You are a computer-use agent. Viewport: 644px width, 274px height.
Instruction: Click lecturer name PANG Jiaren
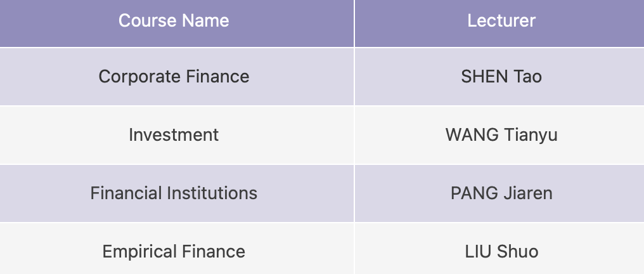[x=501, y=193]
